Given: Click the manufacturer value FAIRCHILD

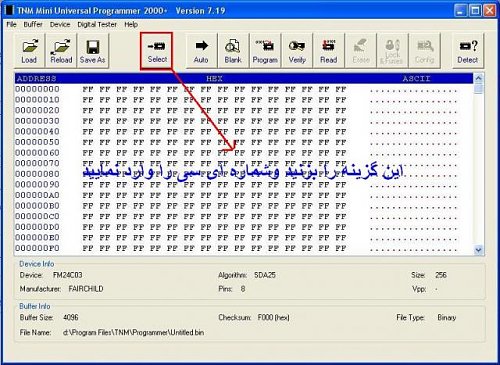Looking at the screenshot, I should pyautogui.click(x=86, y=289).
